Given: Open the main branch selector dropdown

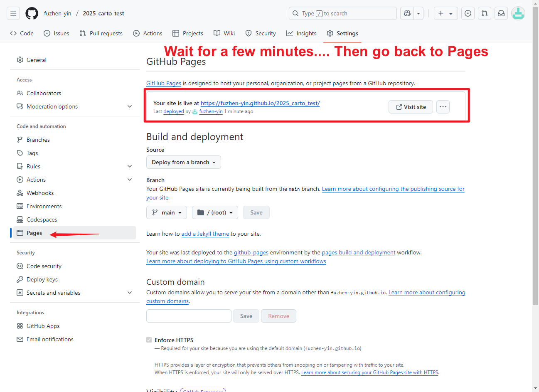Looking at the screenshot, I should 167,212.
